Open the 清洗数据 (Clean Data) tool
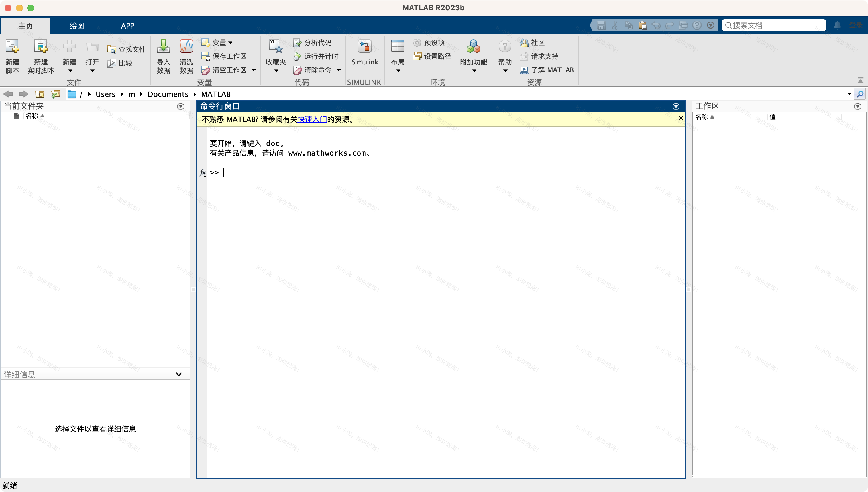The height and width of the screenshot is (492, 868). tap(186, 56)
